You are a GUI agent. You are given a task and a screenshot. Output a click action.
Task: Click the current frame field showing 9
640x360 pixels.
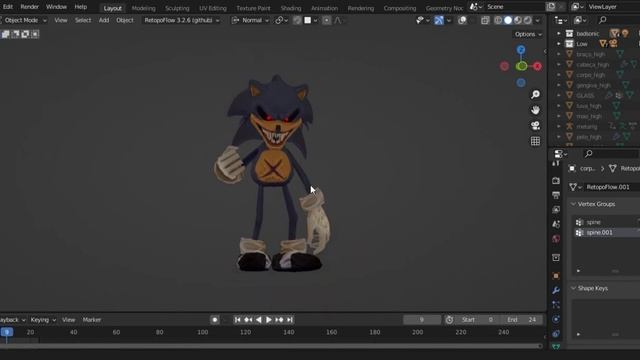click(422, 320)
